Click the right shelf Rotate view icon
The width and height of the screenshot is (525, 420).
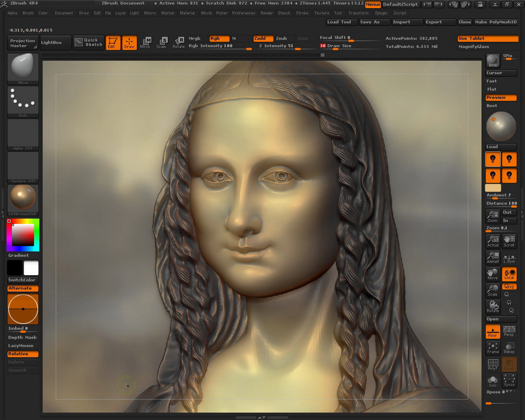coord(493,307)
